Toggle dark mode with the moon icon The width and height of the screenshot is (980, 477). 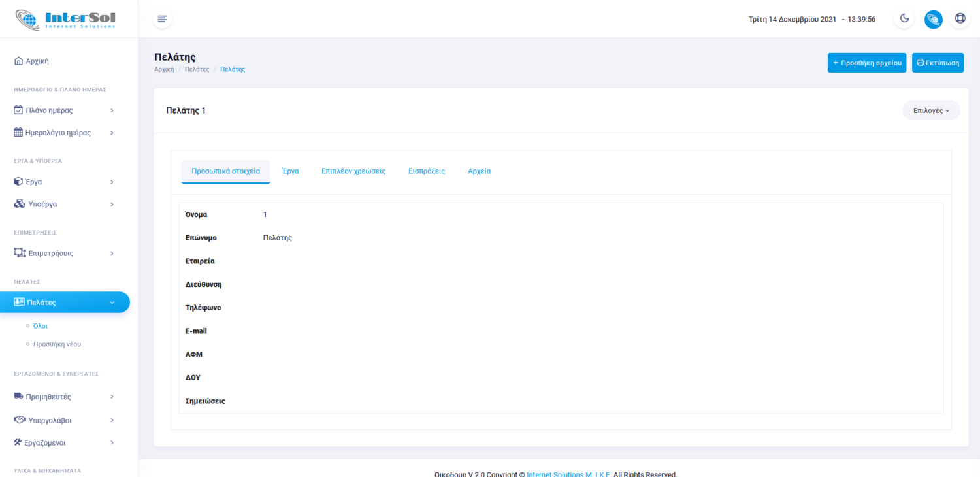coord(904,19)
